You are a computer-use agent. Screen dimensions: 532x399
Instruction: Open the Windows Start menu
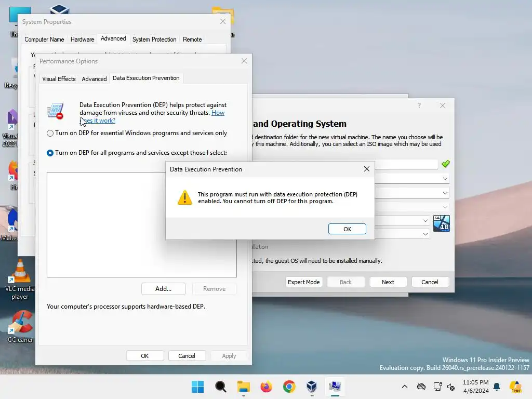197,387
